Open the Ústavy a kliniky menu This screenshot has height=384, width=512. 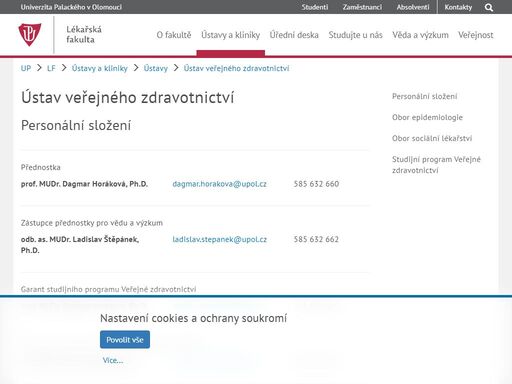[x=230, y=35]
